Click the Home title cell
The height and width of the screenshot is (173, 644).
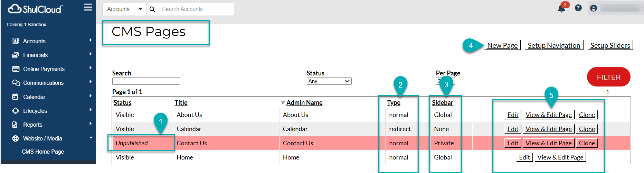tap(185, 157)
